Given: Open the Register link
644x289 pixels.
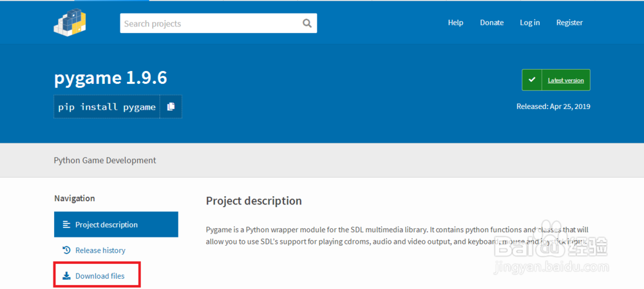Looking at the screenshot, I should point(569,23).
